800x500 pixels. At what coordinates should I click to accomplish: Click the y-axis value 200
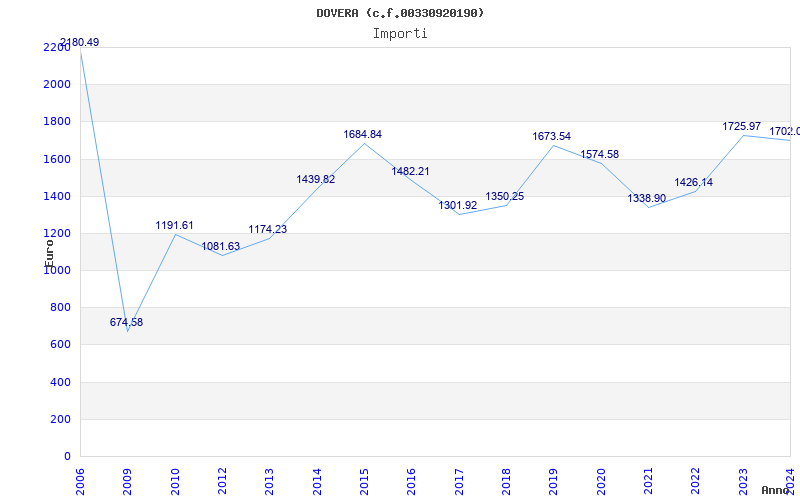pyautogui.click(x=60, y=419)
